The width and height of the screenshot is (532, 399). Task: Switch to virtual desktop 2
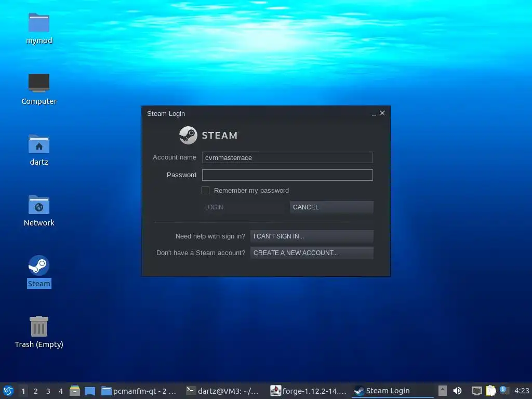click(36, 391)
